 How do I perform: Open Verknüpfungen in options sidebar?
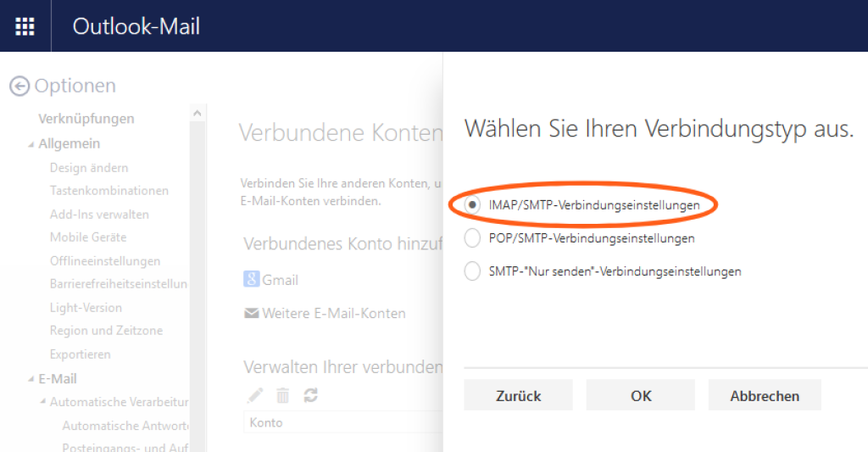tap(86, 119)
